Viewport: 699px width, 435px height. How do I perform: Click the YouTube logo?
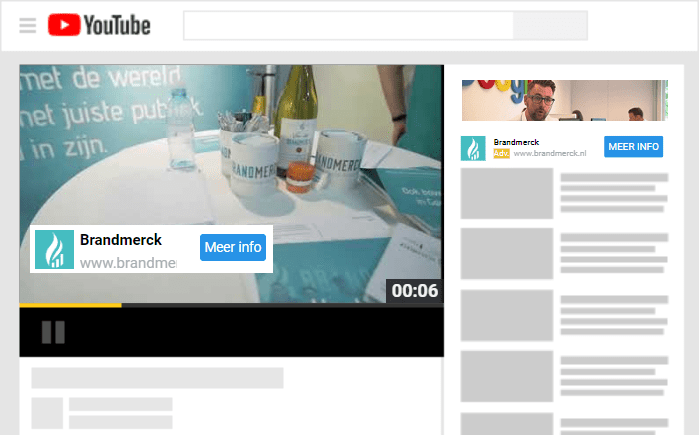[99, 25]
